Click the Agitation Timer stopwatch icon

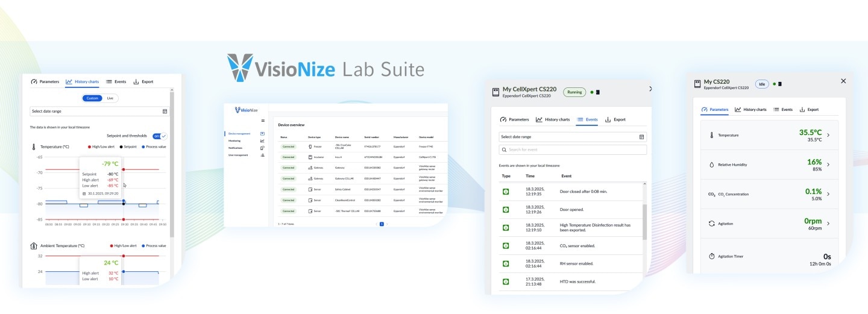pos(711,256)
